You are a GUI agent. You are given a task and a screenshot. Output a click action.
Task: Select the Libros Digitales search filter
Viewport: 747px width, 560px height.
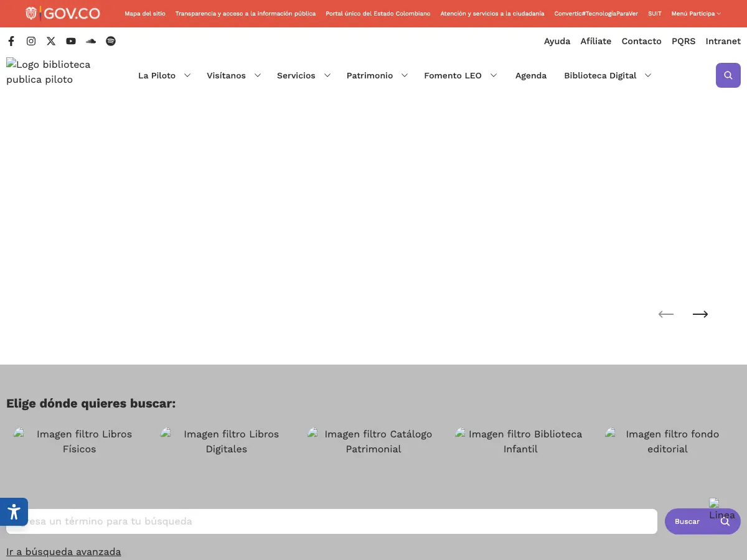227,441
